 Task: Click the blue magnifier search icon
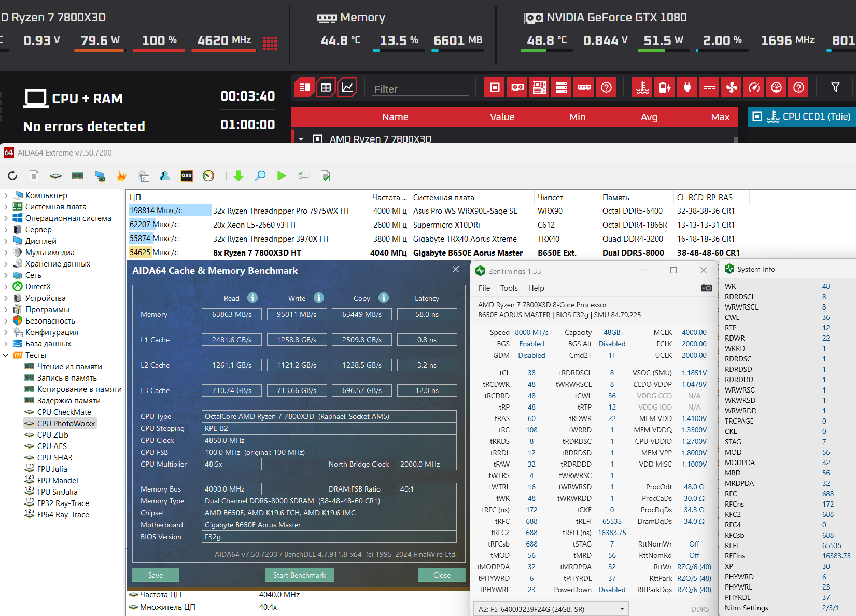coord(260,176)
